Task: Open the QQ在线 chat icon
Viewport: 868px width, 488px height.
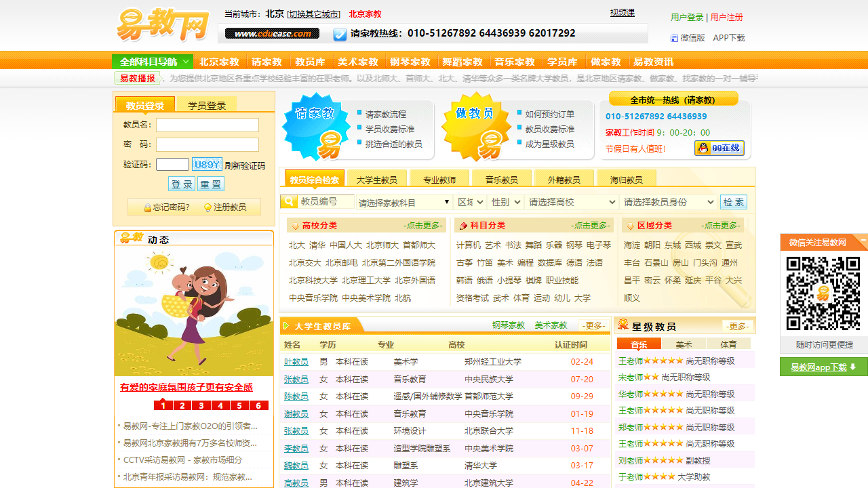Action: pyautogui.click(x=719, y=148)
